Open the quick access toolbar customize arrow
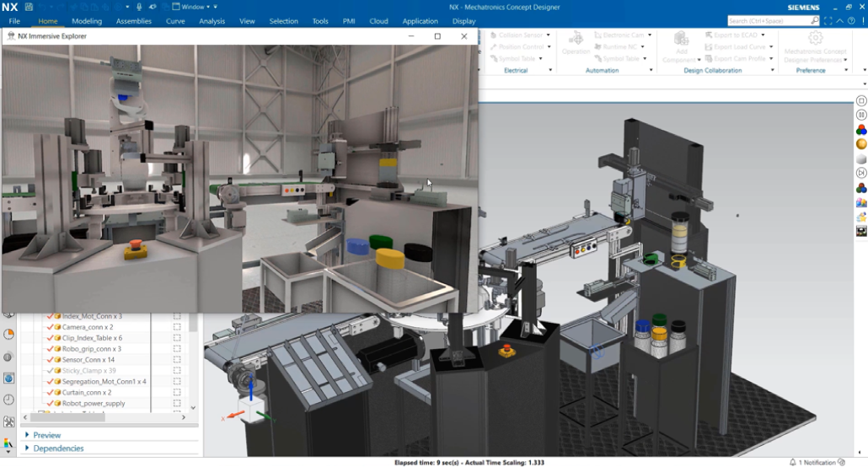Image resolution: width=868 pixels, height=467 pixels. click(216, 7)
